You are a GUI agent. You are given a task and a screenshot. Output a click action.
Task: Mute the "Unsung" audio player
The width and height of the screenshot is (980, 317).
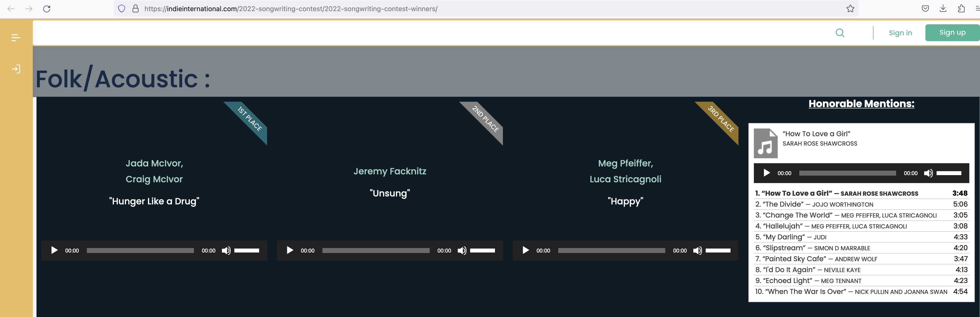click(x=461, y=251)
